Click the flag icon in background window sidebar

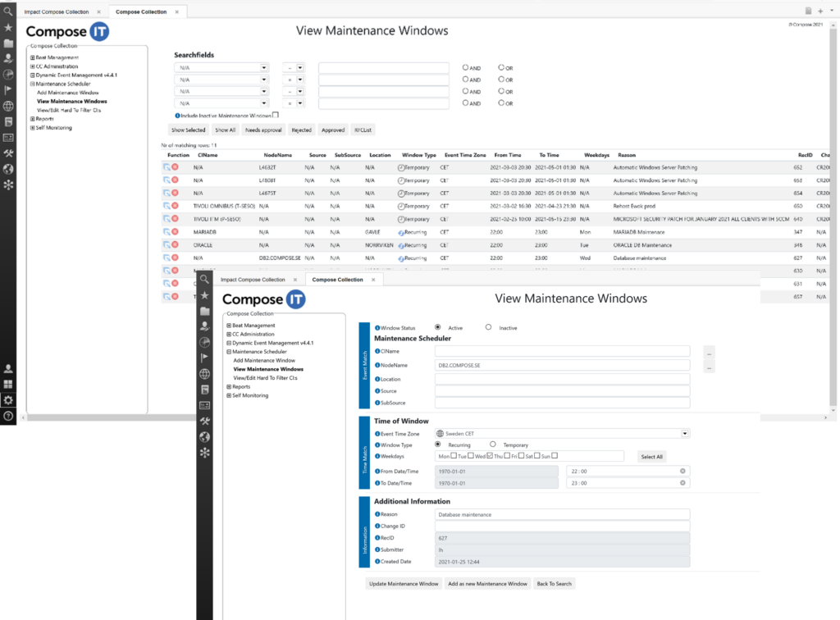pyautogui.click(x=8, y=90)
